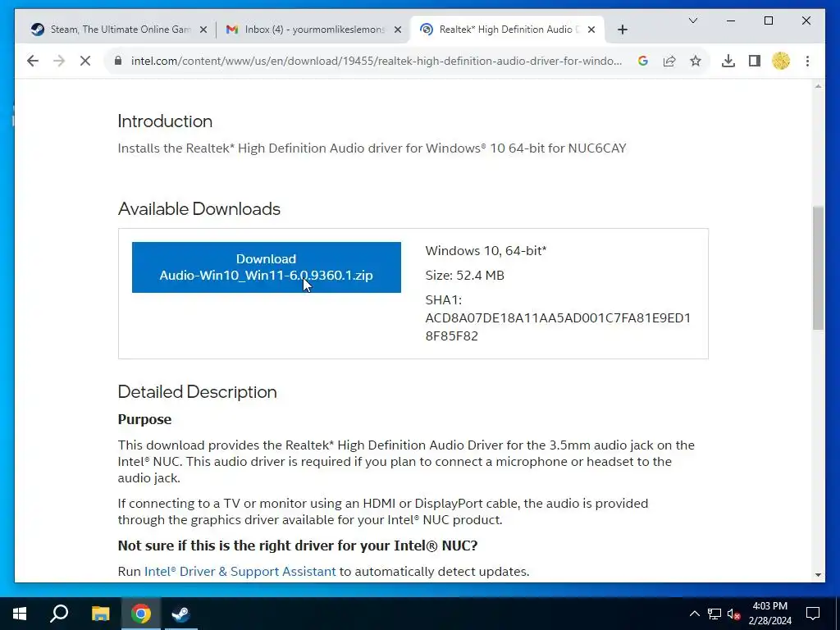Open the Windows Start menu
This screenshot has height=630, width=840.
click(20, 614)
